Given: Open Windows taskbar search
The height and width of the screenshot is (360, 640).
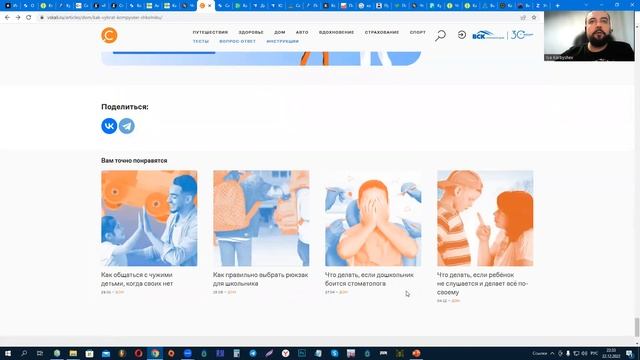Looking at the screenshot, I should pyautogui.click(x=24, y=353).
